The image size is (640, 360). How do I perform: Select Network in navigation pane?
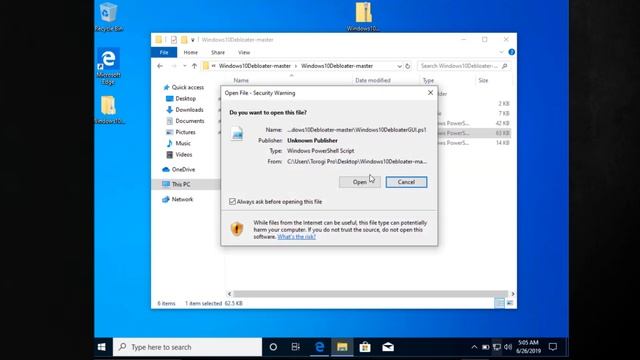point(182,200)
